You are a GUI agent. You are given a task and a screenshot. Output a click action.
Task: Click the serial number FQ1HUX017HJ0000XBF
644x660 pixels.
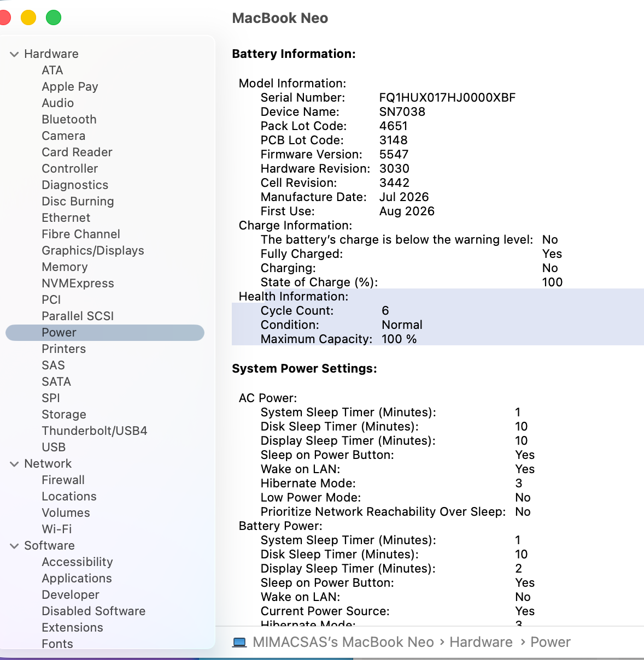pyautogui.click(x=447, y=98)
